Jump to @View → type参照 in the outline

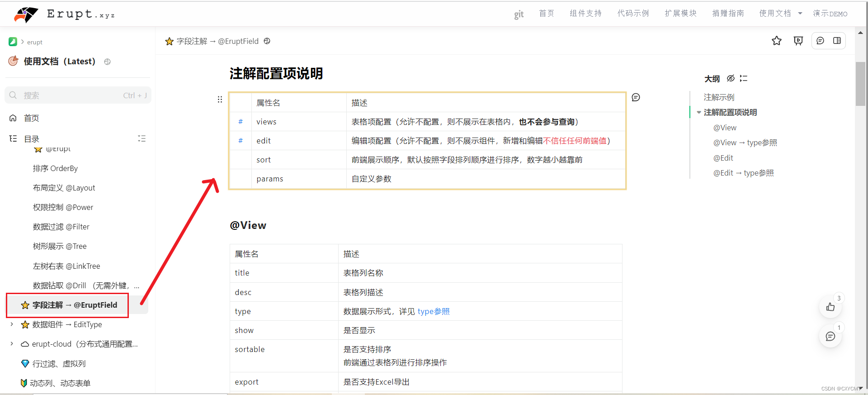click(745, 143)
